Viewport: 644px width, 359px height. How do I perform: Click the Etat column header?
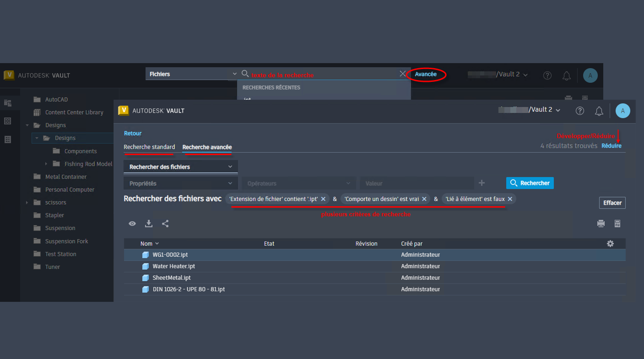coord(269,244)
